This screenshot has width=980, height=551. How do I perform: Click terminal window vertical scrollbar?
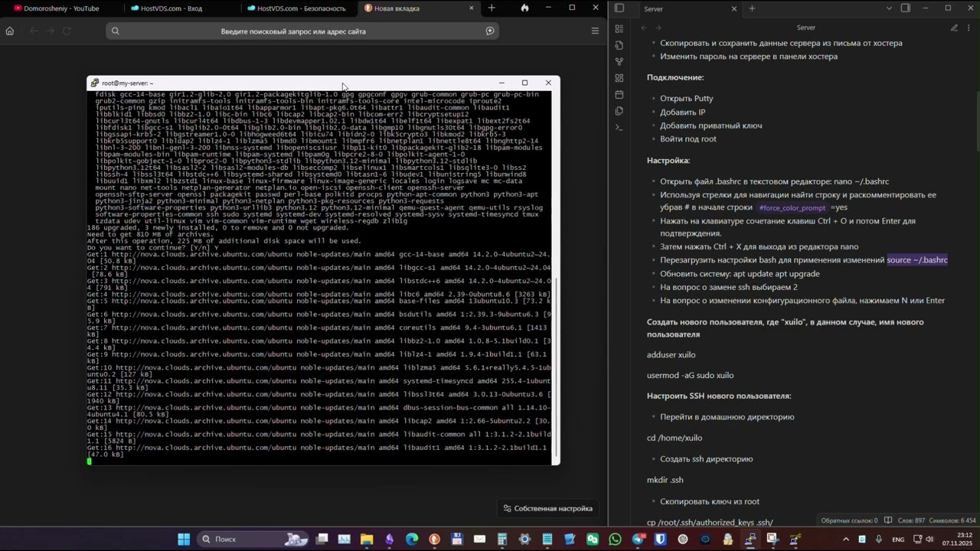click(557, 367)
